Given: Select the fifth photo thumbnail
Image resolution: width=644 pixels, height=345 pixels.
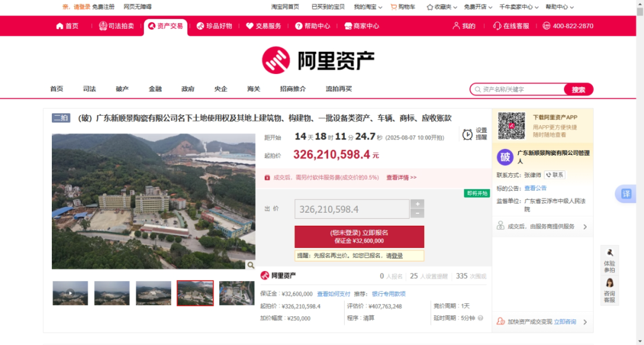Looking at the screenshot, I should [x=237, y=293].
